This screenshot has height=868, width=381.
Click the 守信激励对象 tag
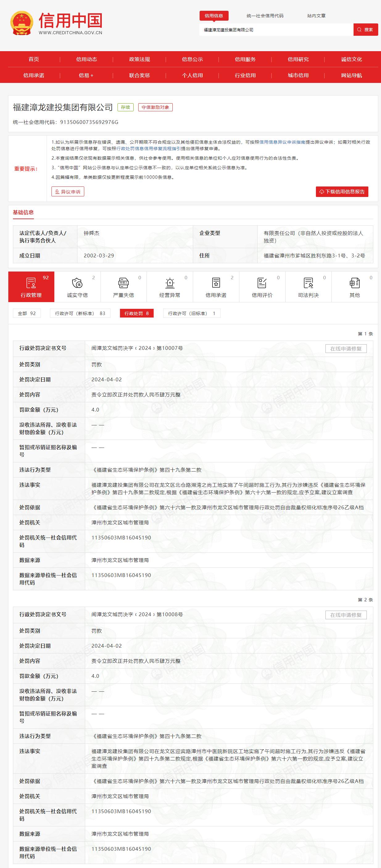pos(155,107)
